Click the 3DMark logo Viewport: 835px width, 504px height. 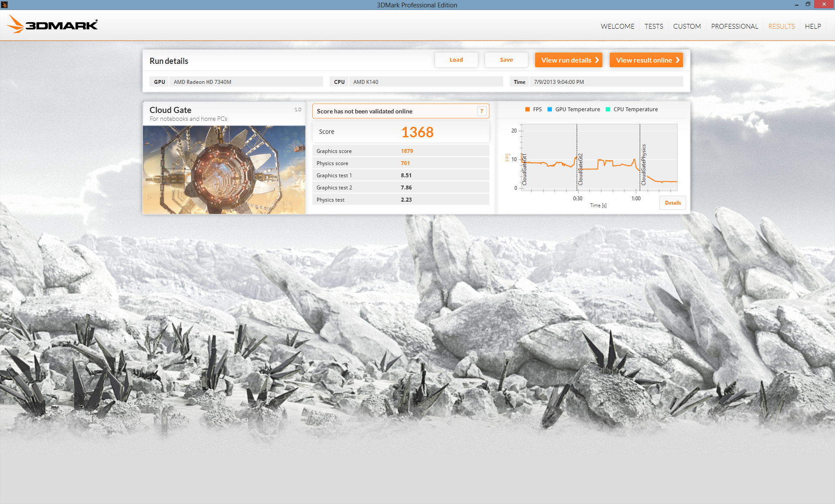pyautogui.click(x=52, y=24)
